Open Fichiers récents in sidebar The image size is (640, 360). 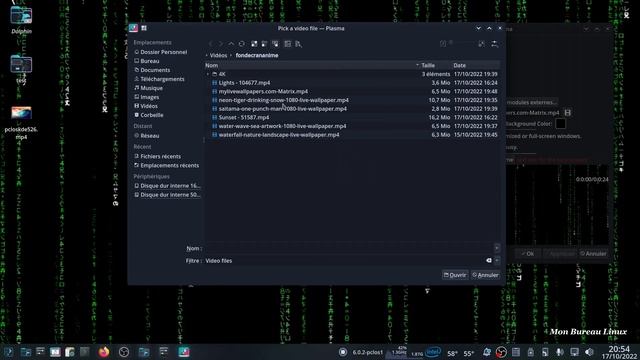[160, 156]
